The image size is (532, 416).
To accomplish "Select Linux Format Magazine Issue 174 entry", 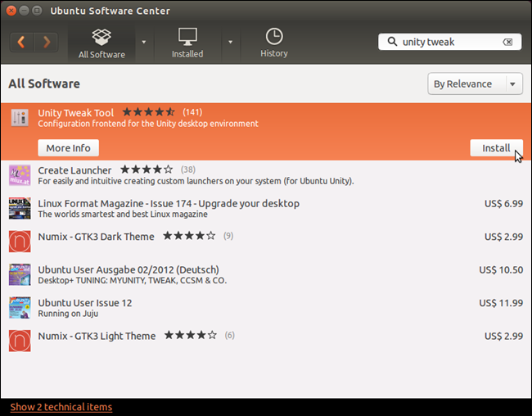I will pyautogui.click(x=266, y=209).
